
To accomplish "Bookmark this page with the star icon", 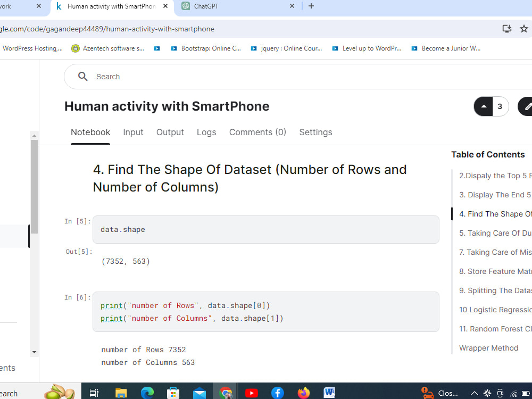I will coord(524,29).
